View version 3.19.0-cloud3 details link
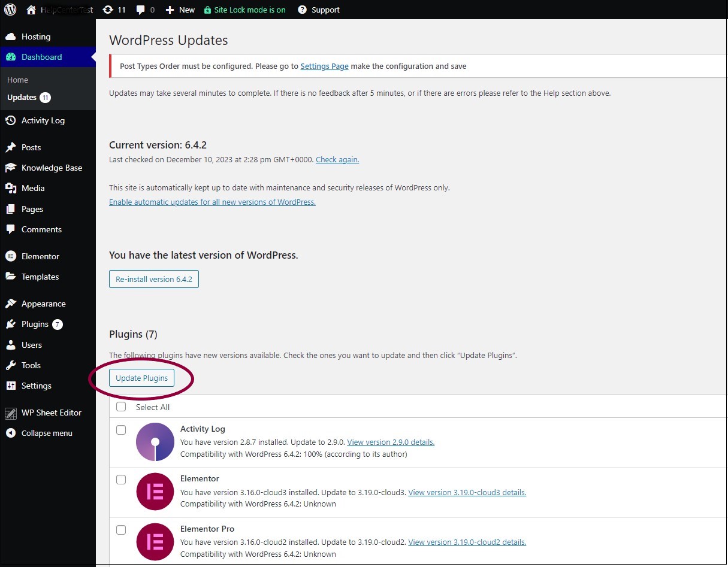728x567 pixels. coord(467,492)
